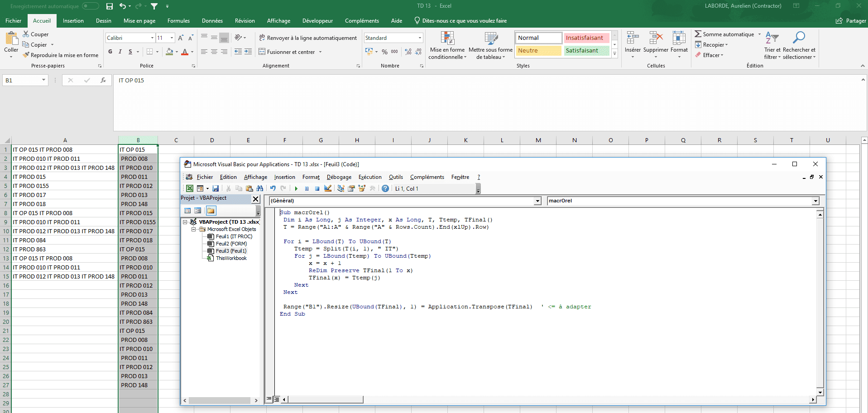Collapse the Microsoft Excel Objets tree node
Image resolution: width=868 pixels, height=413 pixels.
click(194, 229)
